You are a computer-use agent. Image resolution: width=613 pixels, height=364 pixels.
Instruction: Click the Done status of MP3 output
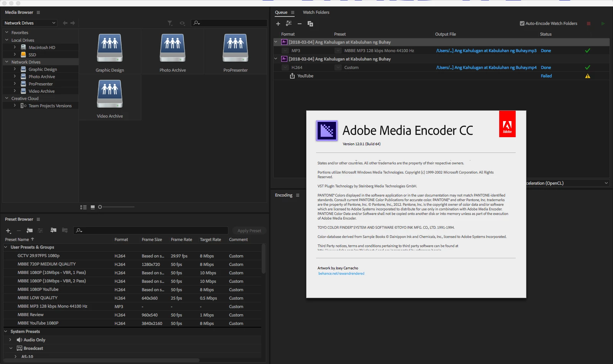click(546, 51)
